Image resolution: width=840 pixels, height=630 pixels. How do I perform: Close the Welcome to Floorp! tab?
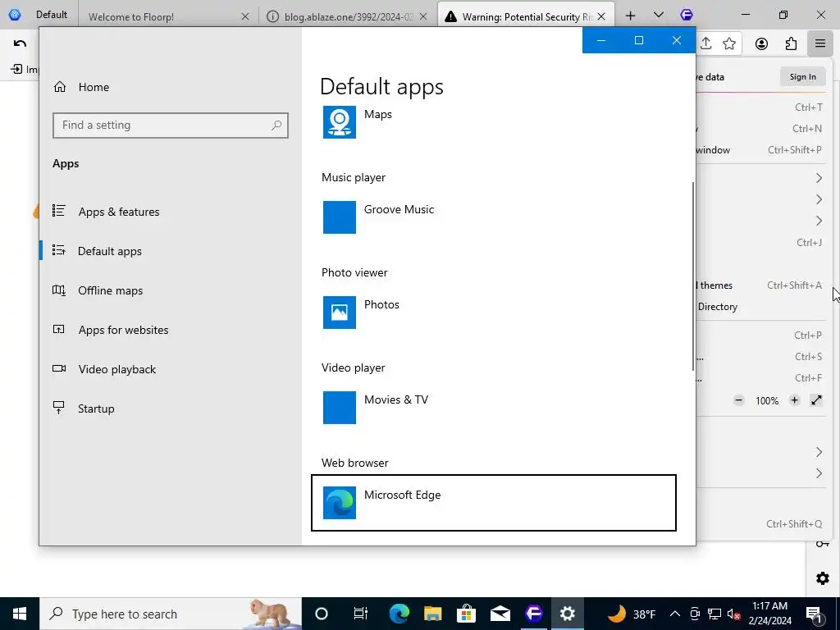tap(244, 16)
